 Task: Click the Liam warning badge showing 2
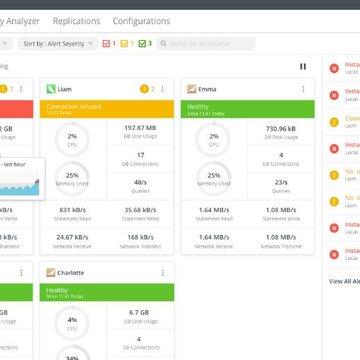point(148,89)
